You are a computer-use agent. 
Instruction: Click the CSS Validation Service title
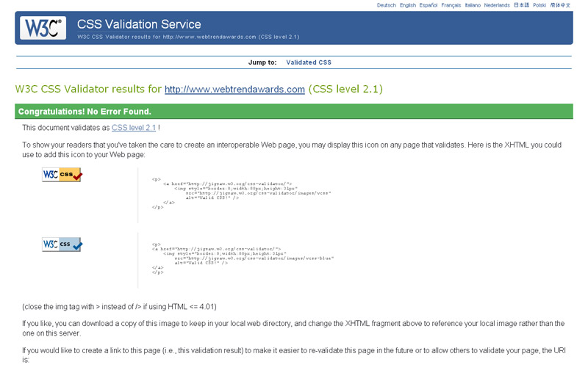point(139,24)
